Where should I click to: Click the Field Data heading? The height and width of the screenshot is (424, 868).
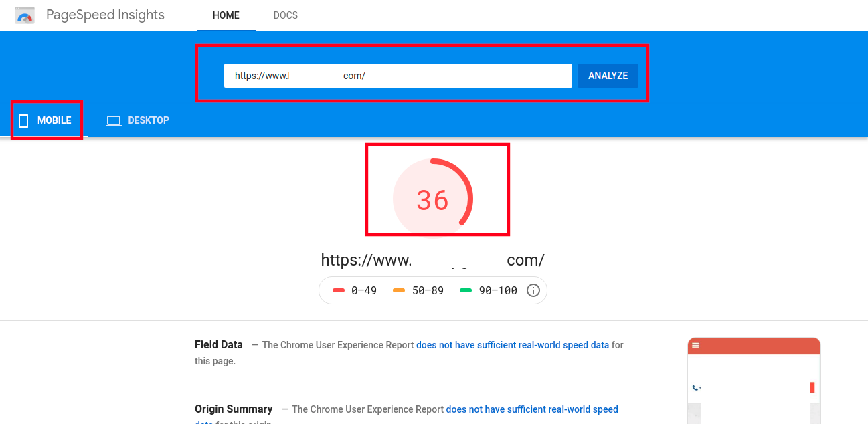coord(219,345)
